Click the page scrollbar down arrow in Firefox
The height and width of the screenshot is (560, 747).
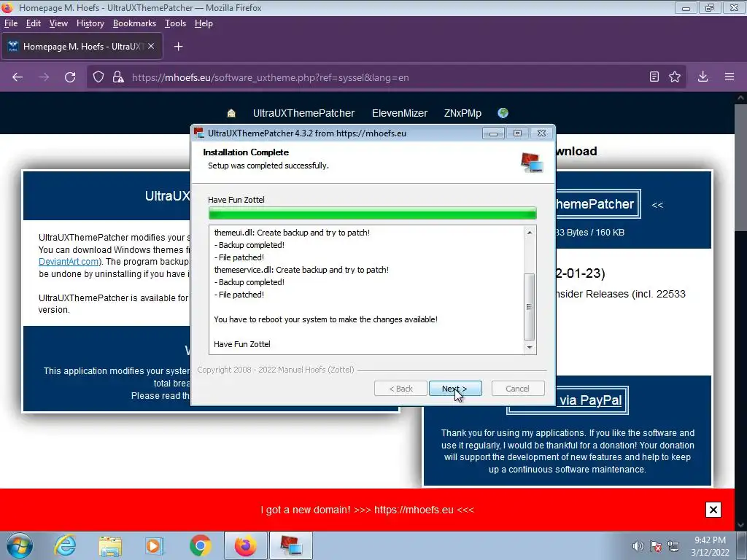pyautogui.click(x=740, y=525)
